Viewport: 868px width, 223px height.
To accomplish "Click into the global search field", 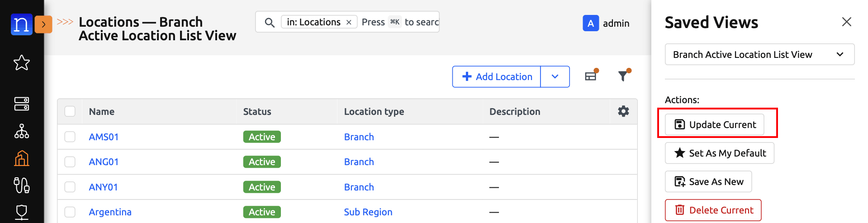I will tap(398, 22).
